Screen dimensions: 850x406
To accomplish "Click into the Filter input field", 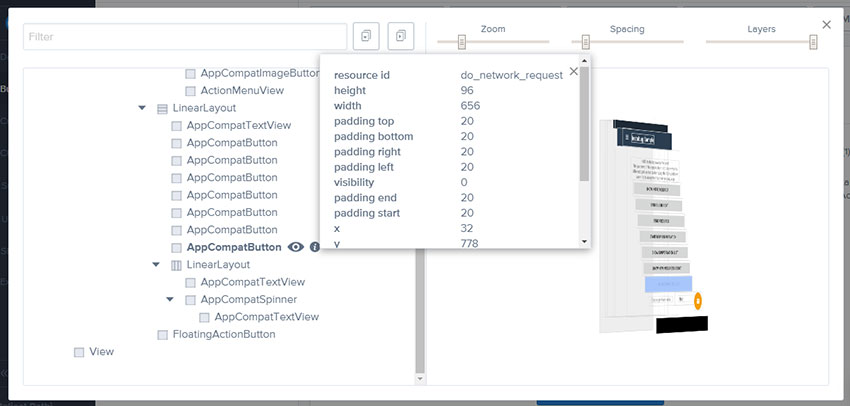I will click(x=185, y=37).
